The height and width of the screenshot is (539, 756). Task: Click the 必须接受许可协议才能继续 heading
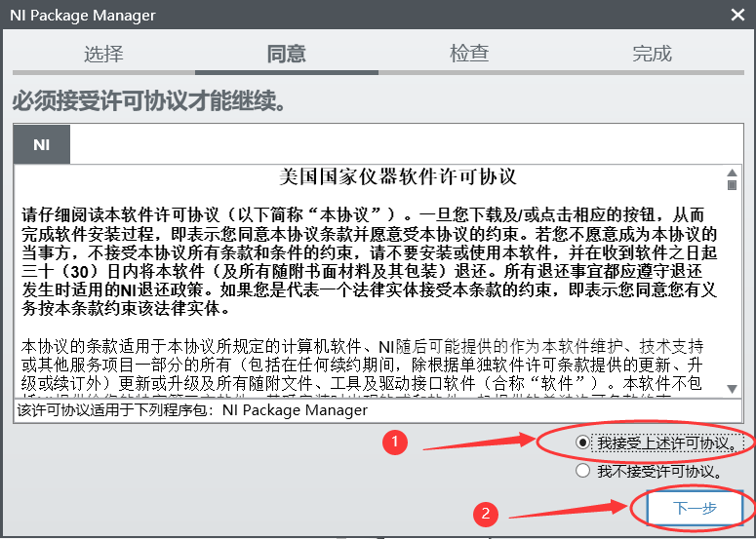click(x=149, y=100)
